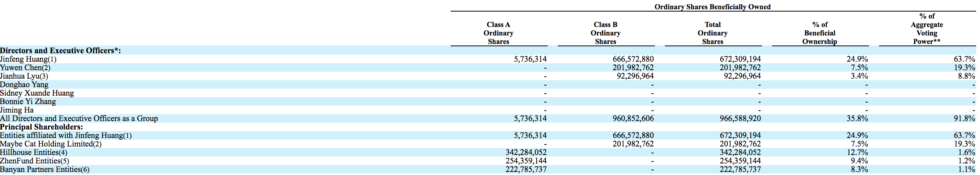The image size is (980, 175).
Task: Select the Jianhua Lyu(3) row name
Action: 24,76
